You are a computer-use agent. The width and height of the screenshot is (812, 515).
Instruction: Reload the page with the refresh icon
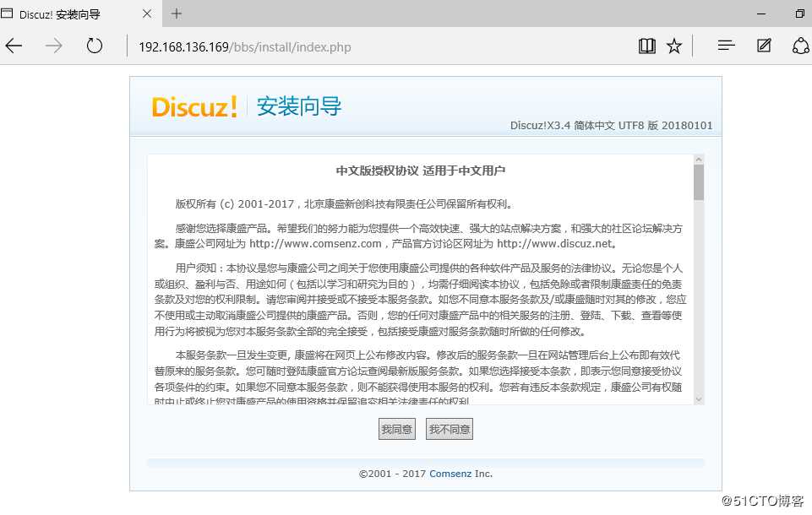pos(95,46)
